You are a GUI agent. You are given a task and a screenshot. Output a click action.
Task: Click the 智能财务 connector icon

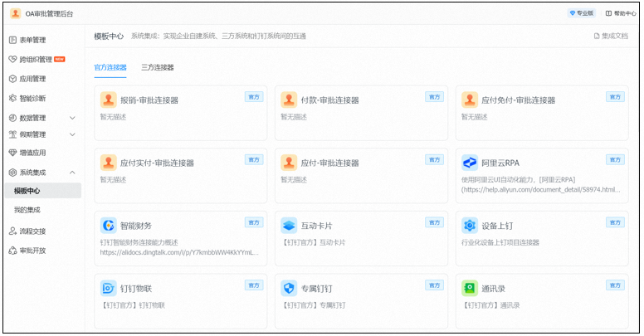pos(109,226)
